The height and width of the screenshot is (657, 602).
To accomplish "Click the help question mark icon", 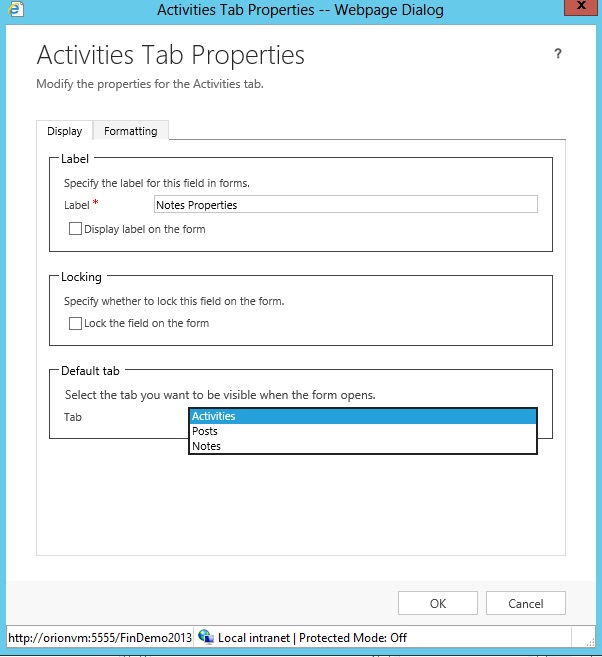I will pyautogui.click(x=558, y=54).
